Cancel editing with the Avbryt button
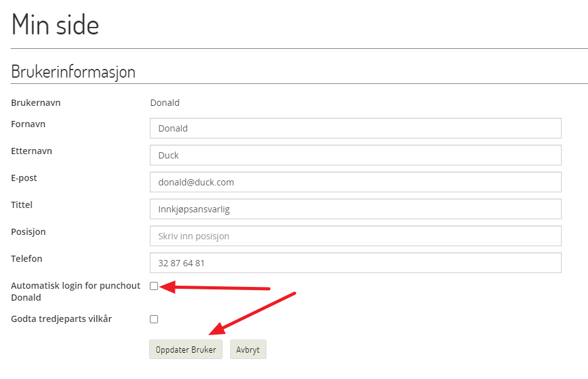The height and width of the screenshot is (379, 588). (248, 350)
